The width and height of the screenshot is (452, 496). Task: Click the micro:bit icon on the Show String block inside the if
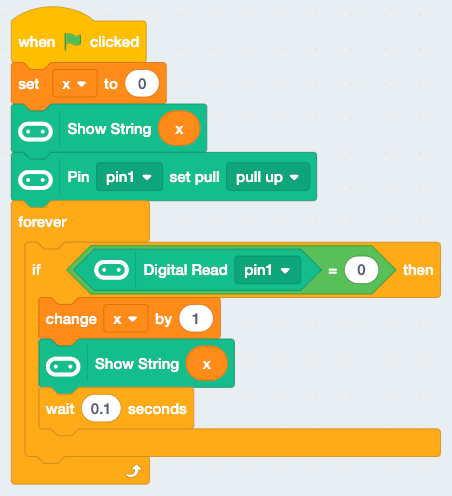pyautogui.click(x=63, y=366)
